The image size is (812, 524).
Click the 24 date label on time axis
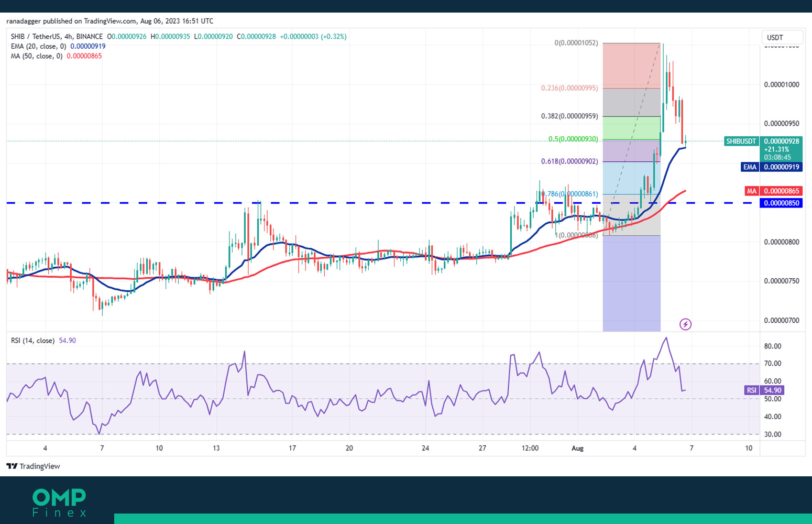coord(425,449)
